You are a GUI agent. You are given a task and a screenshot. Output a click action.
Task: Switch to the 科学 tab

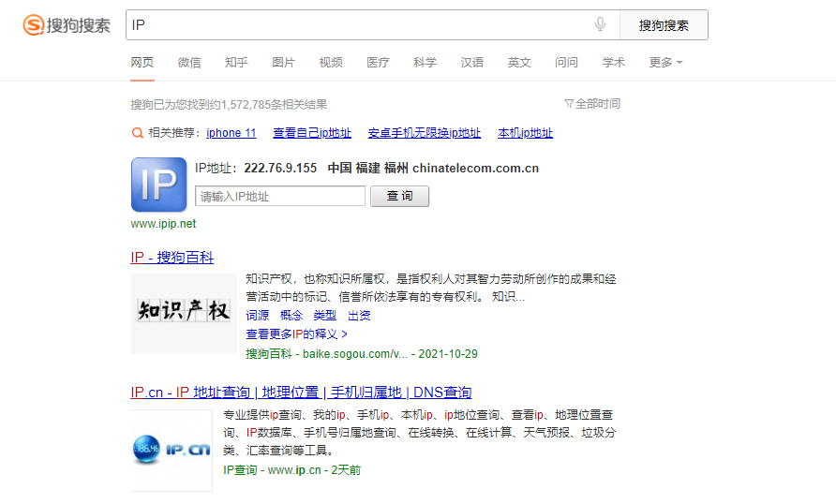coord(425,63)
